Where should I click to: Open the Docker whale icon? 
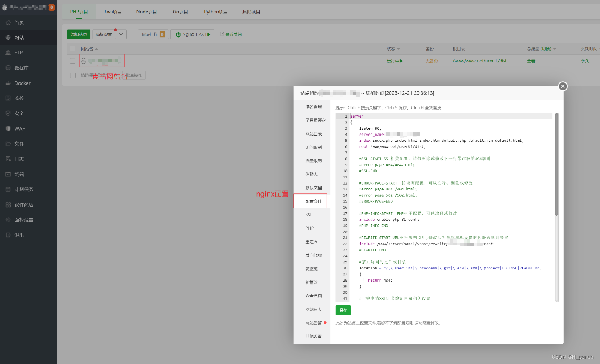(x=8, y=83)
